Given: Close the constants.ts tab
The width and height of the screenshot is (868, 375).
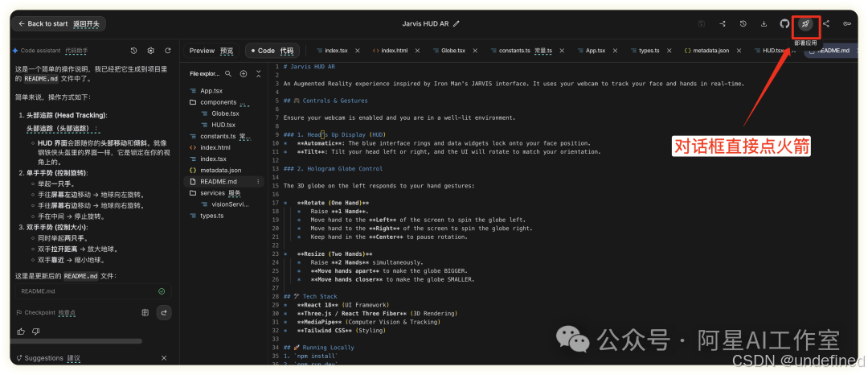Looking at the screenshot, I should pos(562,51).
